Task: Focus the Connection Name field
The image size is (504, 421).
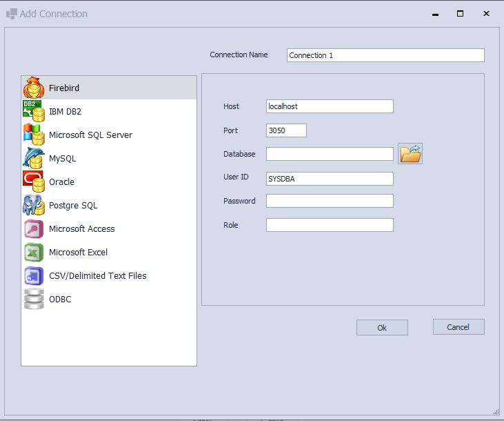Action: click(385, 55)
